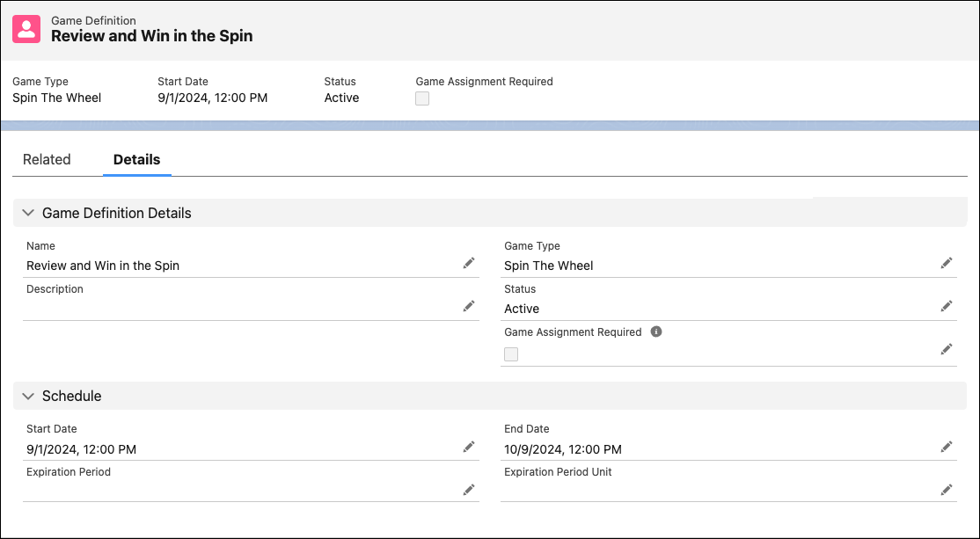Click the empty Description field area

tap(241, 308)
